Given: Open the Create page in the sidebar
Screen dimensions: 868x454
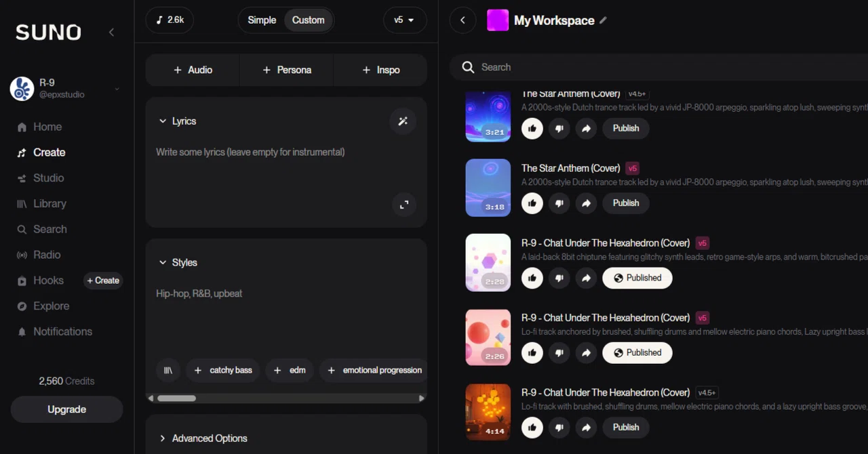Looking at the screenshot, I should (41, 152).
